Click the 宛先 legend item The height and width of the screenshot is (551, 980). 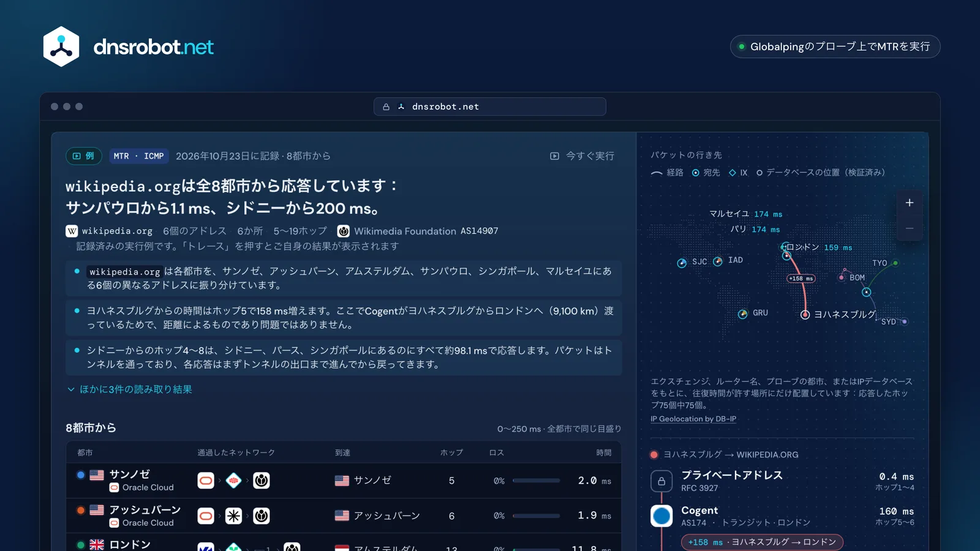[x=706, y=173]
